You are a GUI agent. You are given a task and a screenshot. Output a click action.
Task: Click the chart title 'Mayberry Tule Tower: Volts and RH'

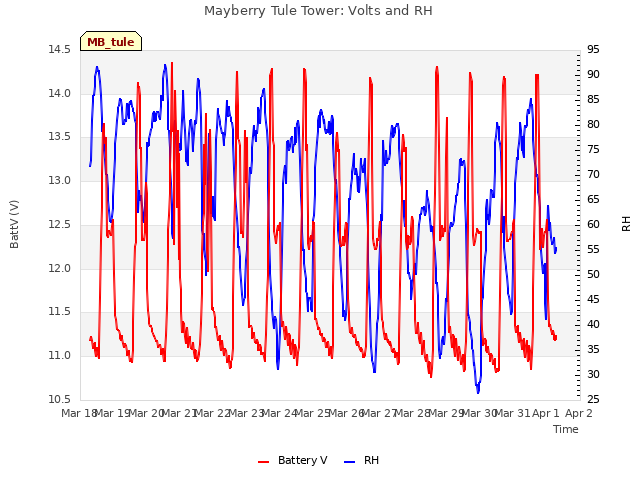point(318,10)
